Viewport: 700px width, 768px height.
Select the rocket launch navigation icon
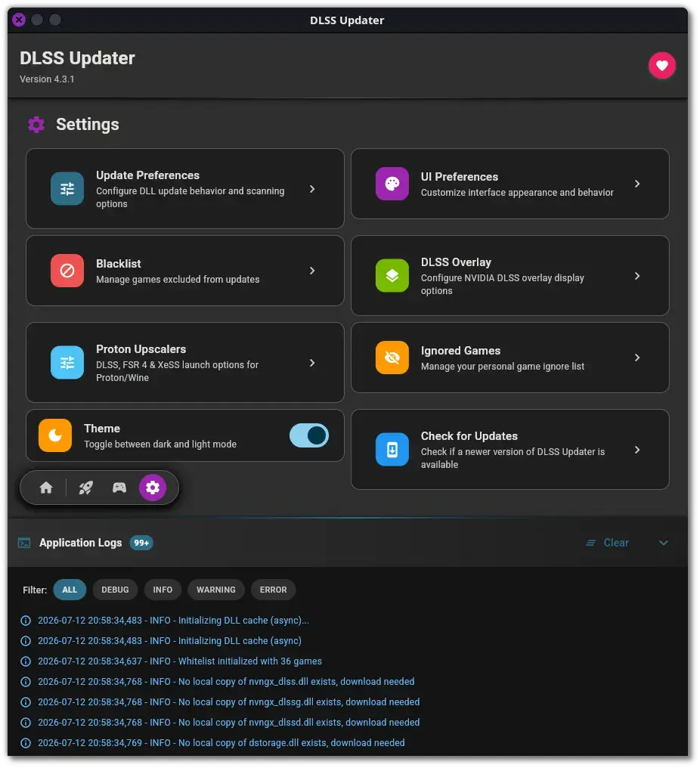tap(85, 488)
